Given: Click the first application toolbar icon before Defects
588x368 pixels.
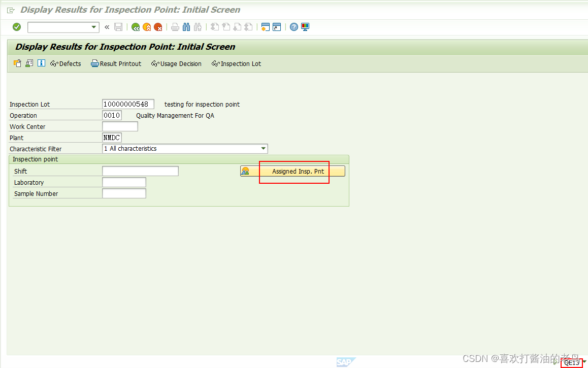Looking at the screenshot, I should coord(17,63).
